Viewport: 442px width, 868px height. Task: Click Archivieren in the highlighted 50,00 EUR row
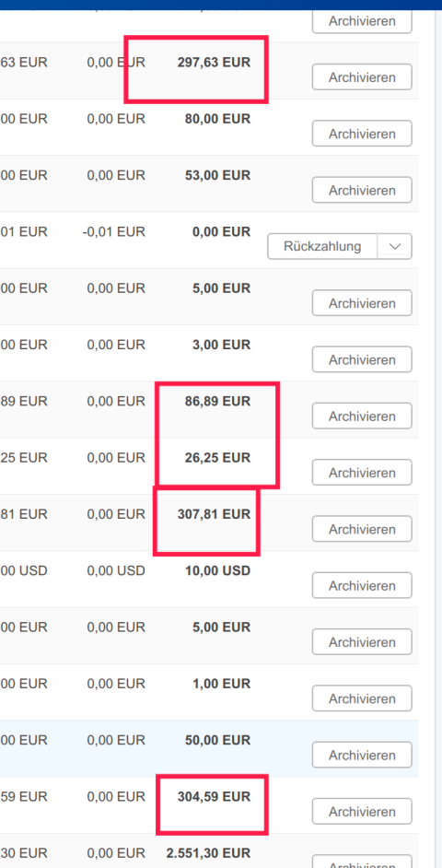tap(362, 755)
